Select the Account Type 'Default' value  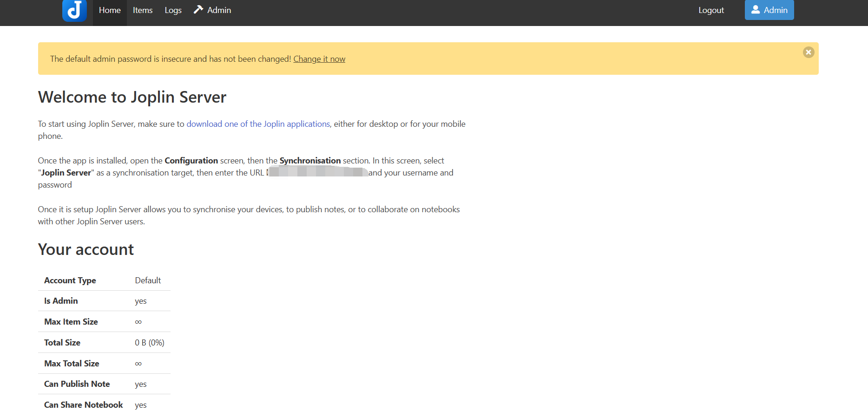(x=148, y=280)
